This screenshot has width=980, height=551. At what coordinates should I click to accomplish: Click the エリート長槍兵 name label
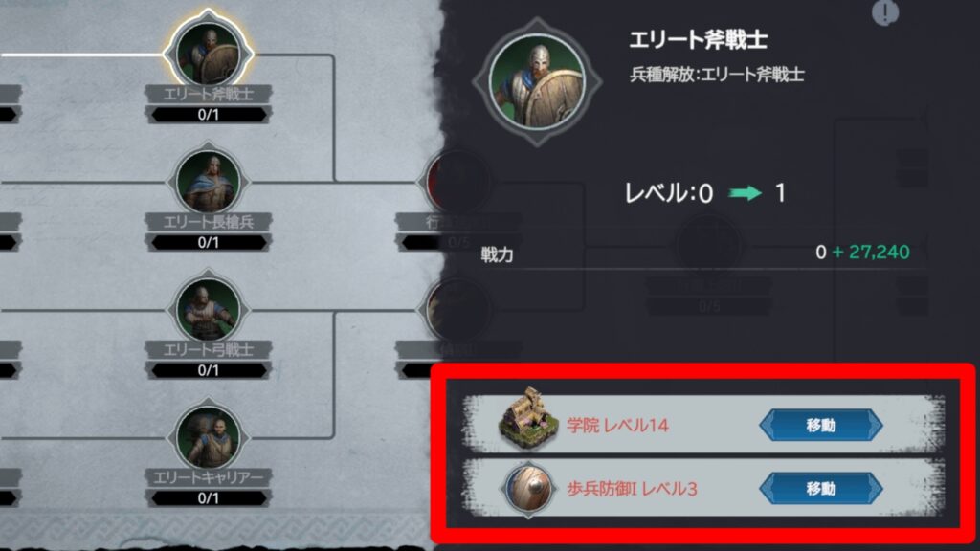point(208,222)
